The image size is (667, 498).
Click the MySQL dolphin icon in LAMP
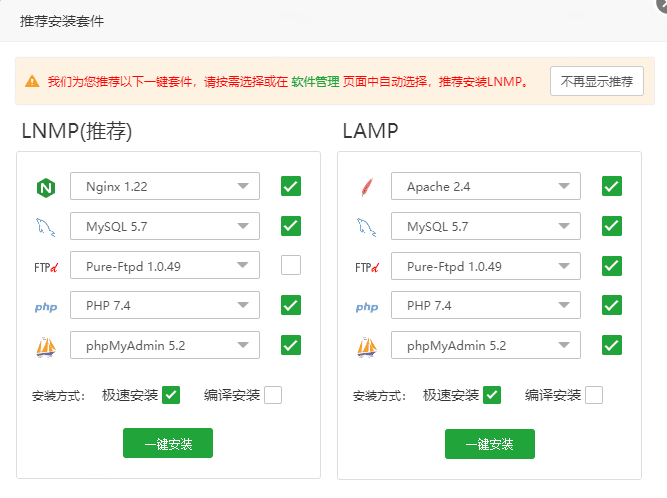tap(366, 227)
